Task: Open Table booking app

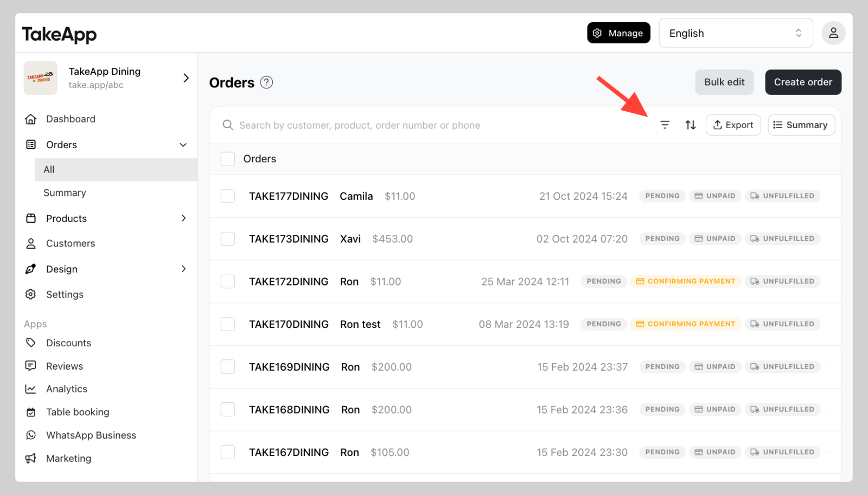Action: click(x=78, y=412)
